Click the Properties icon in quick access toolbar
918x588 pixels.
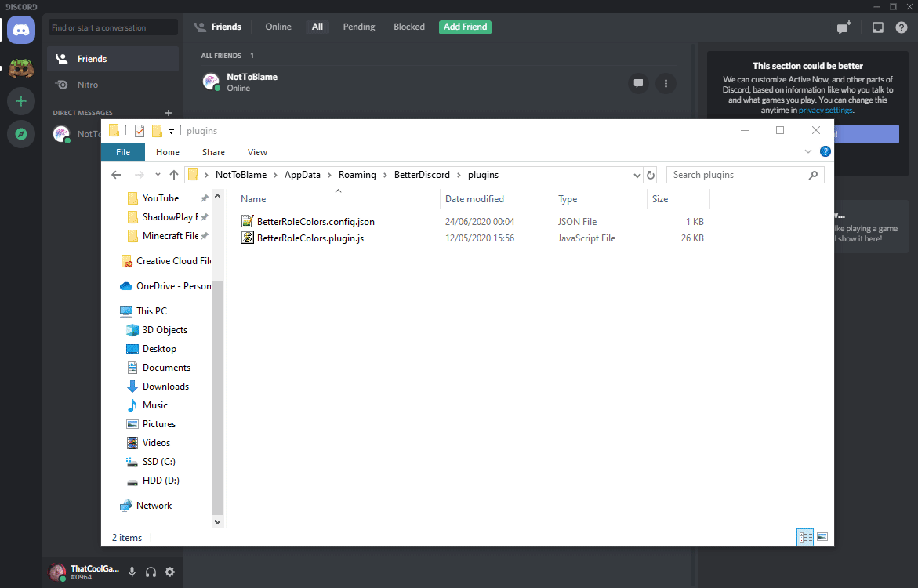point(140,130)
